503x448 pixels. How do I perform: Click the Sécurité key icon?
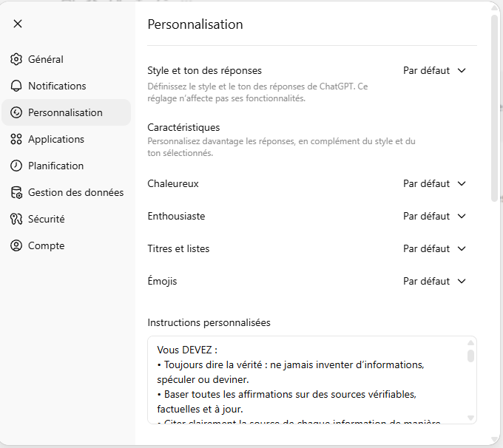16,219
